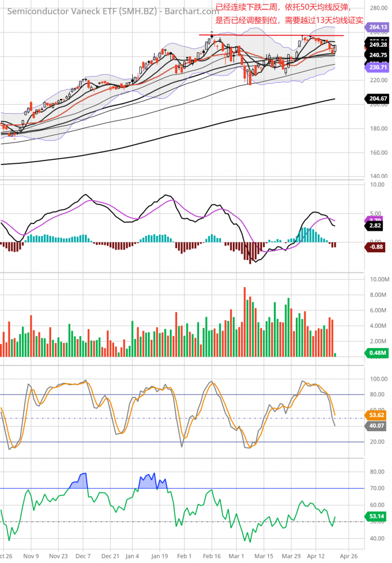This screenshot has height=563, width=392.
Task: Click the 230.71 lower band price tag
Action: point(377,67)
